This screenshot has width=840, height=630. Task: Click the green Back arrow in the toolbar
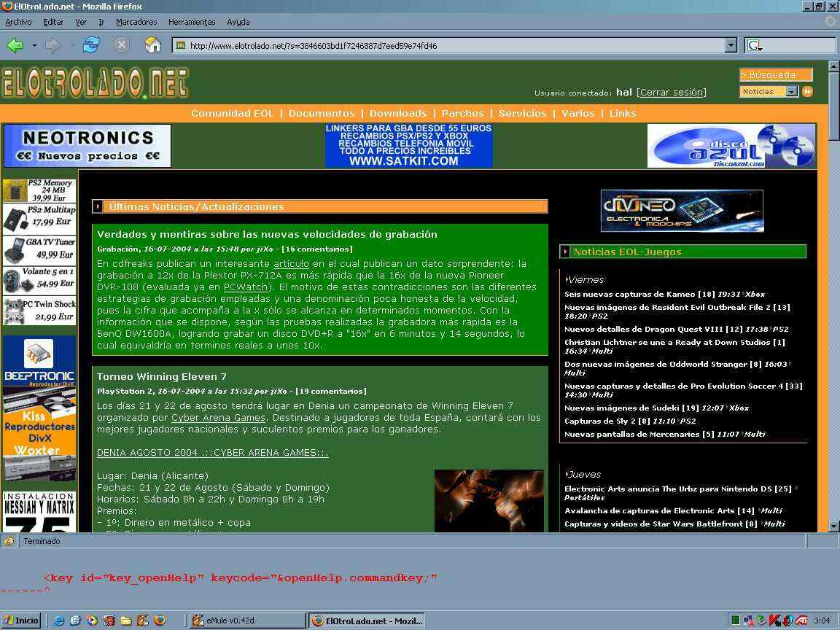coord(15,45)
